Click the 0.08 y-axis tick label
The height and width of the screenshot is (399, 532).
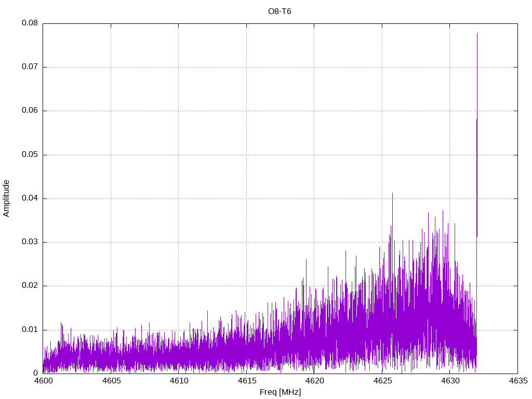click(x=29, y=23)
